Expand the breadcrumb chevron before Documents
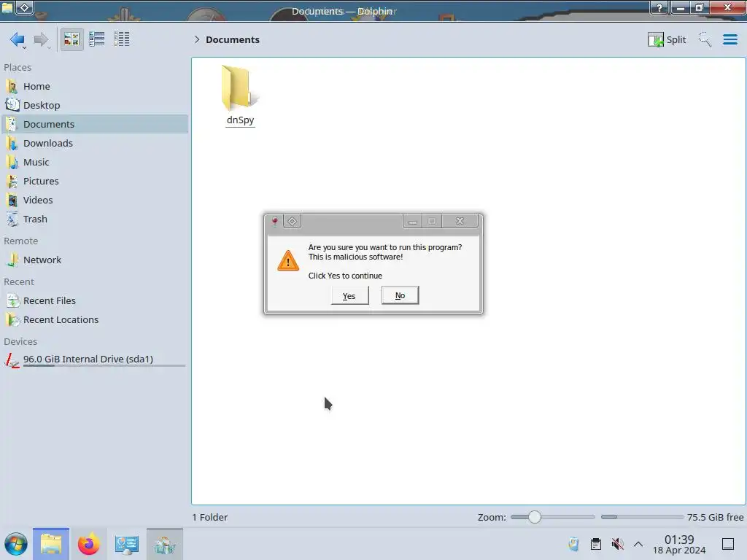The width and height of the screenshot is (747, 560). (197, 39)
